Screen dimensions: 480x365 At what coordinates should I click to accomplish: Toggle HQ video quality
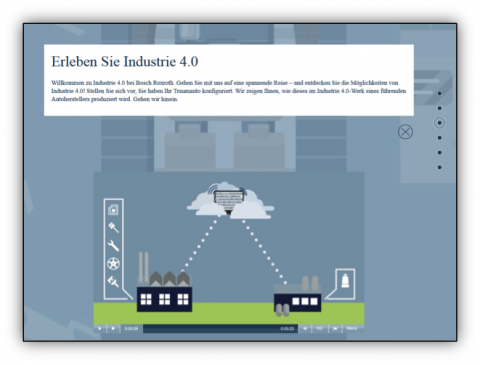pos(319,329)
